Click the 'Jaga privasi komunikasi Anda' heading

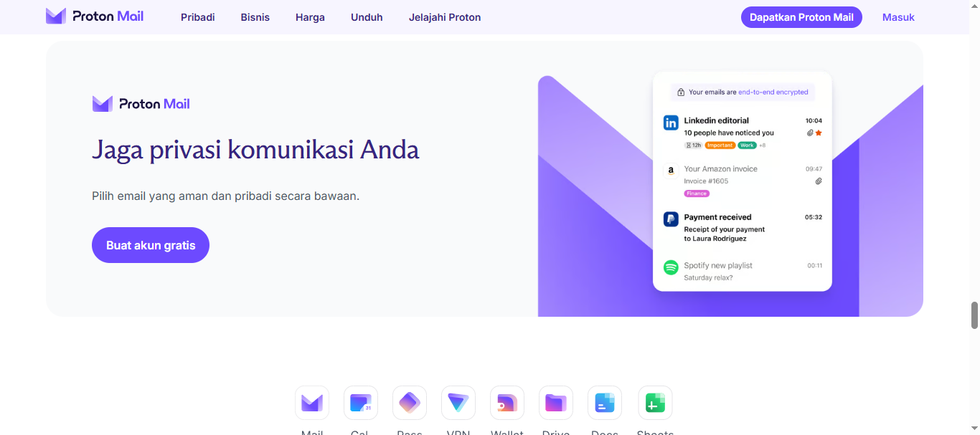coord(255,150)
